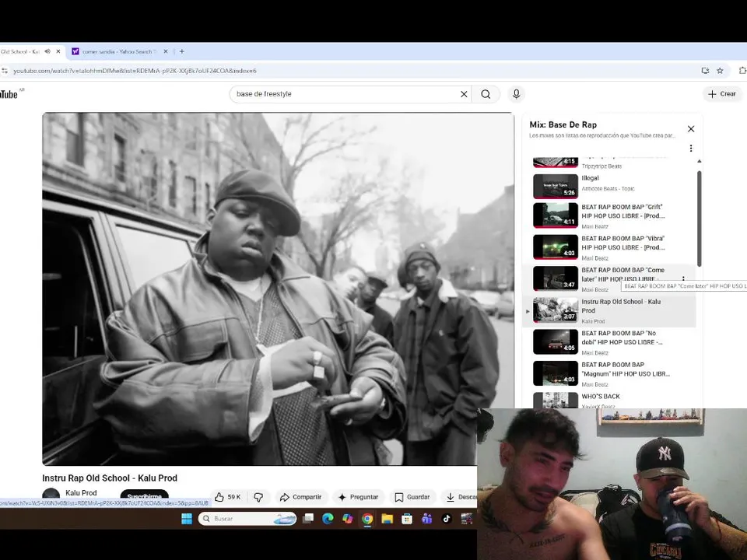747x560 pixels.
Task: Bookmark this page with the star icon
Action: click(x=720, y=71)
